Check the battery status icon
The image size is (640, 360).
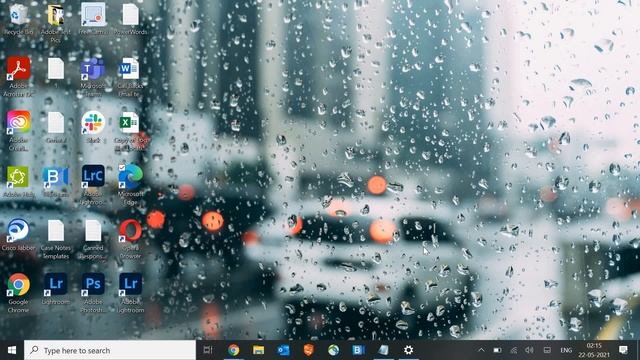[x=497, y=350]
